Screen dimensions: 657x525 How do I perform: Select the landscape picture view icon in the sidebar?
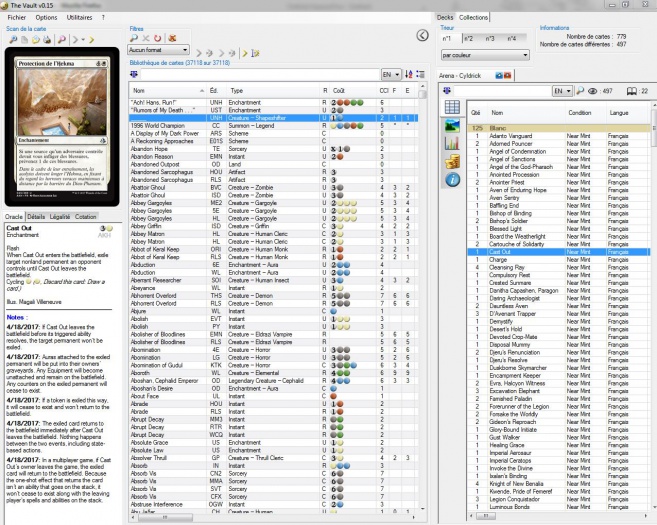pos(452,125)
